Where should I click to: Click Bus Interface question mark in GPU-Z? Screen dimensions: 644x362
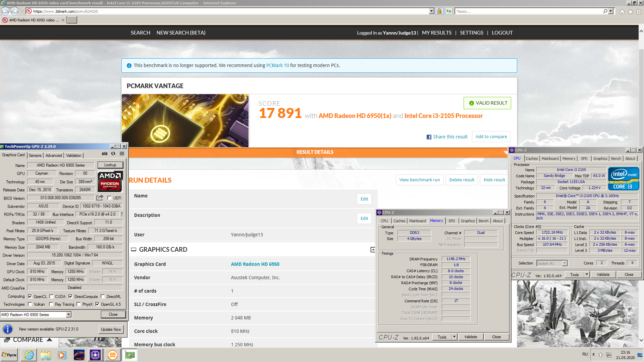click(x=122, y=214)
